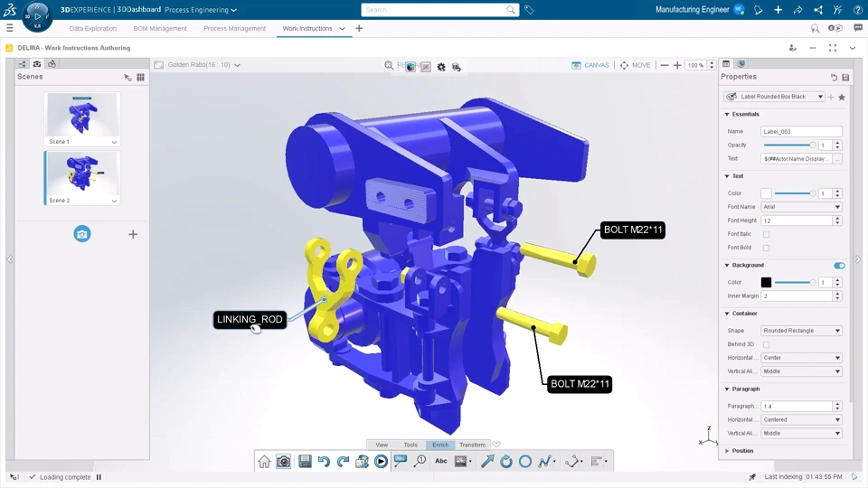Redo the last action
The image size is (868, 488).
(344, 462)
